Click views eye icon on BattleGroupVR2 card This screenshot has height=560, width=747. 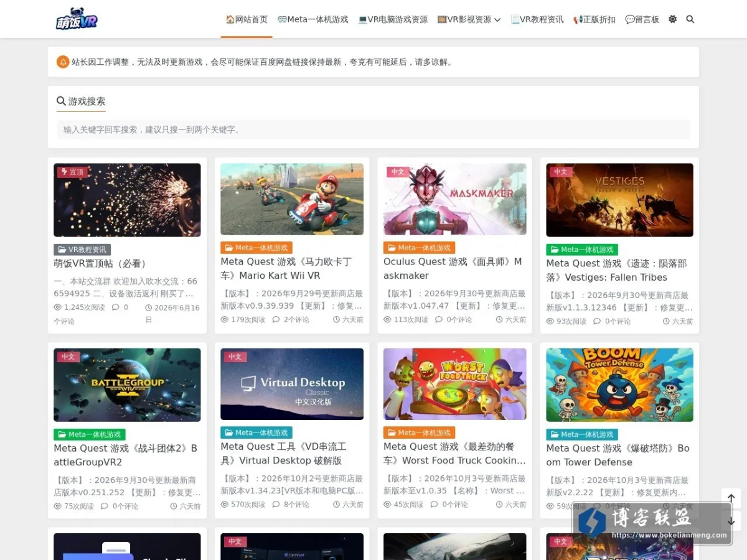pyautogui.click(x=58, y=506)
